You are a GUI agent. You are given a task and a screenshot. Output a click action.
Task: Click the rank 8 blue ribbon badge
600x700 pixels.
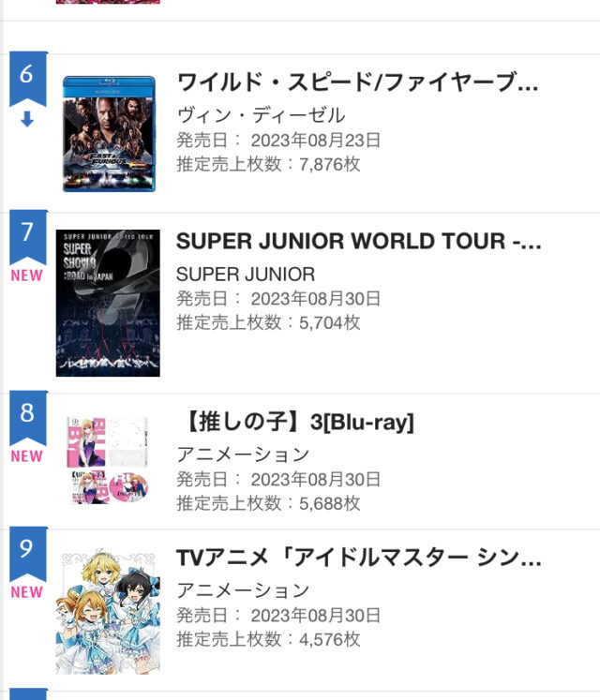click(x=27, y=416)
